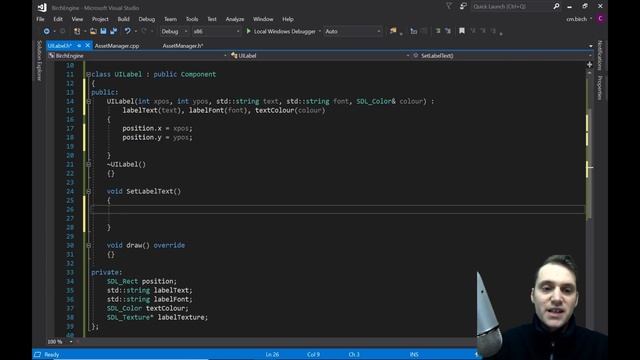Click the split editor plus icon
Screen dimensions: 640x360
[589, 64]
